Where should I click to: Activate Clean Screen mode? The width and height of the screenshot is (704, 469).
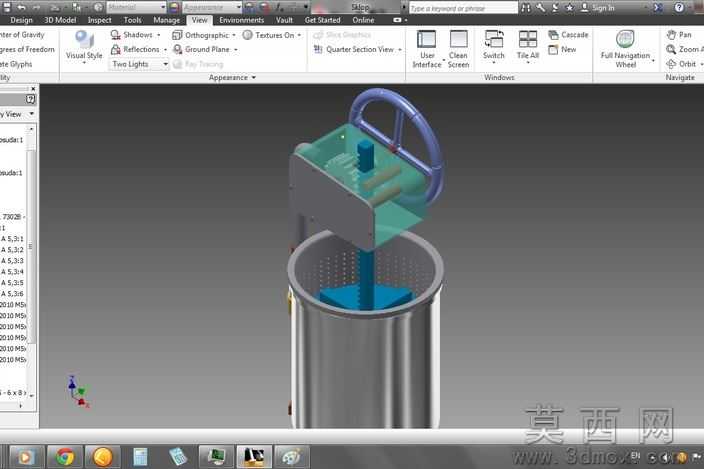[458, 48]
